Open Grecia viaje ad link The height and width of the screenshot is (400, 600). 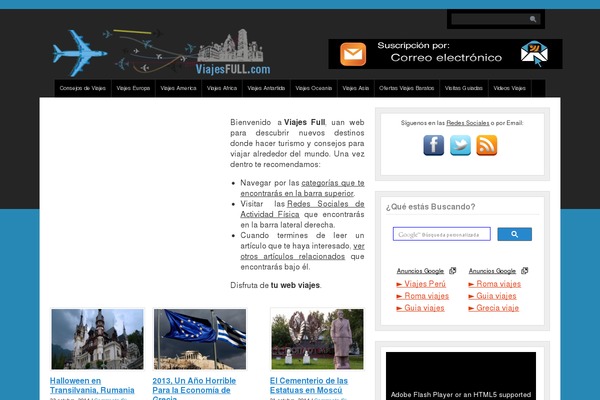pyautogui.click(x=494, y=308)
